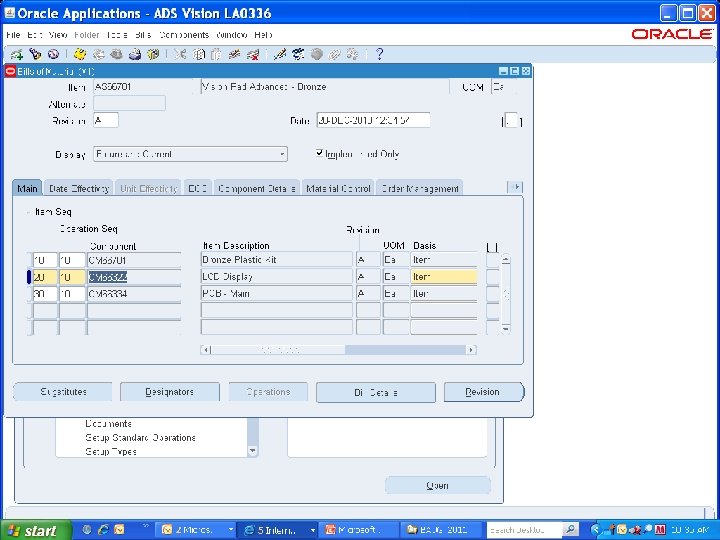Click the Substitutes button

coord(63,392)
